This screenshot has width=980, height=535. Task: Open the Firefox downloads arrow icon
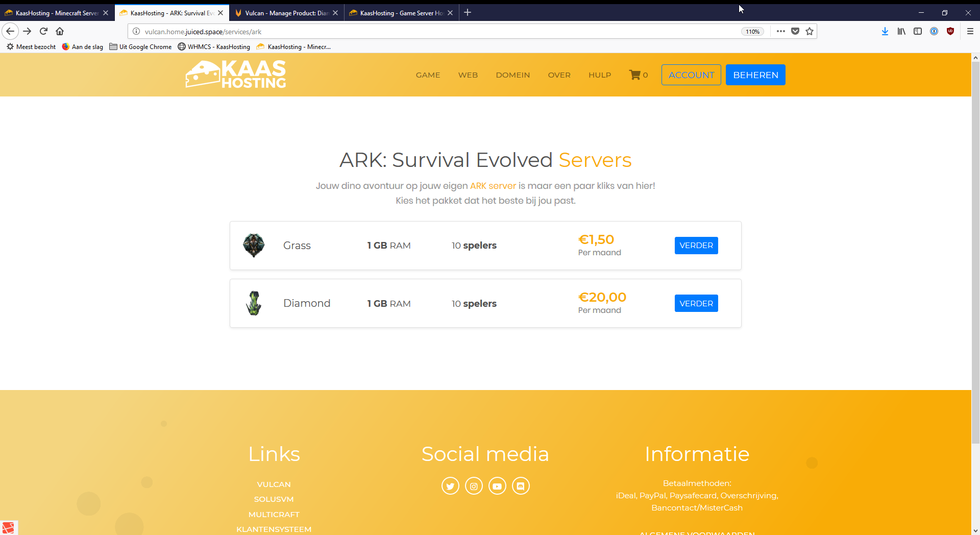click(x=885, y=32)
